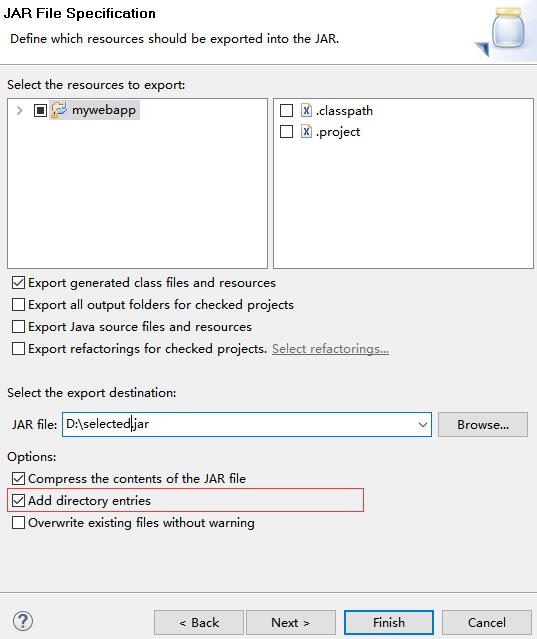
Task: Check the .project file checkbox
Action: (x=286, y=131)
